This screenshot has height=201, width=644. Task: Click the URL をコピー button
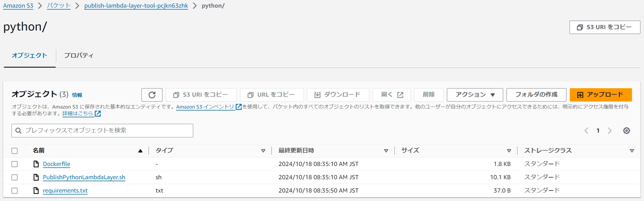point(272,95)
